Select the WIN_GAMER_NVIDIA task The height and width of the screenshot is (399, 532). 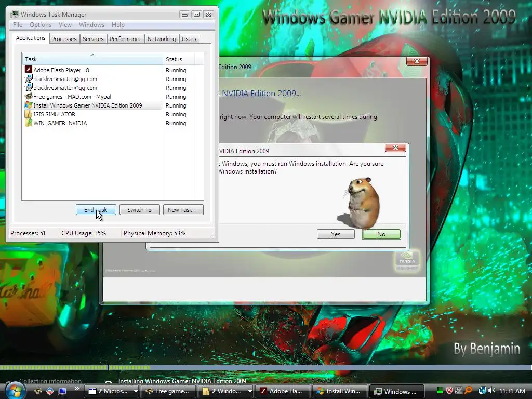(93, 123)
